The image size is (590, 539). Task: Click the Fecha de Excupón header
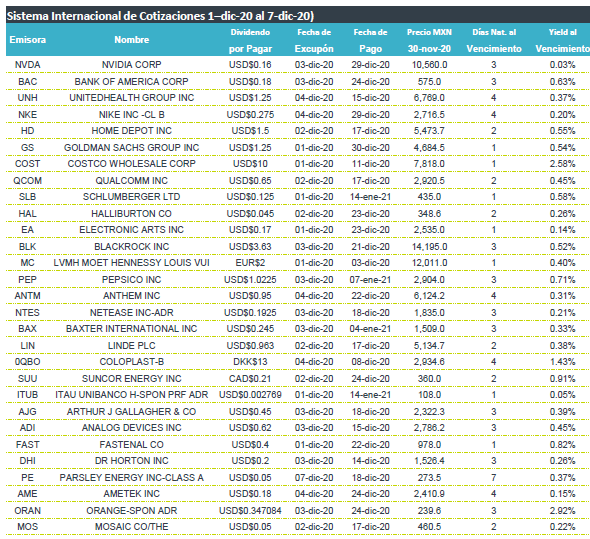pyautogui.click(x=314, y=41)
